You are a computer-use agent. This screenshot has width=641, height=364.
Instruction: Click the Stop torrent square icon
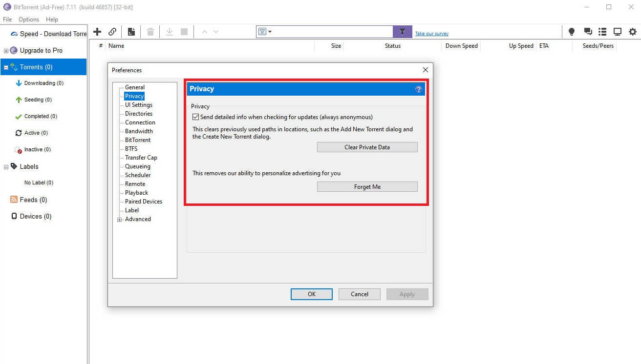tap(184, 32)
